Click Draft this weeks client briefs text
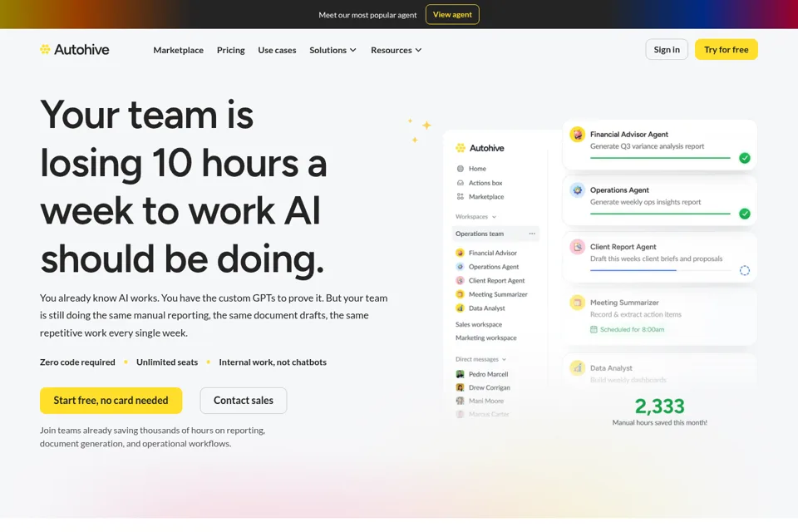This screenshot has height=532, width=798. (656, 259)
